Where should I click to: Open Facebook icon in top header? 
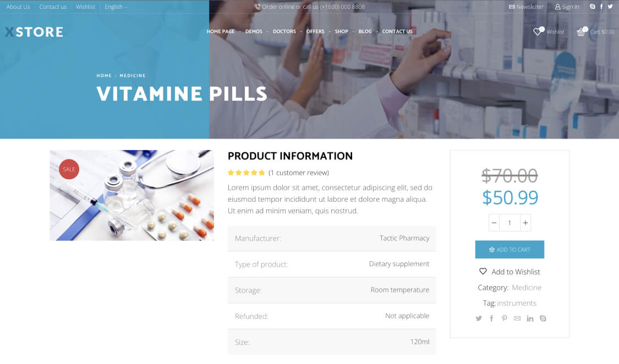coord(601,7)
